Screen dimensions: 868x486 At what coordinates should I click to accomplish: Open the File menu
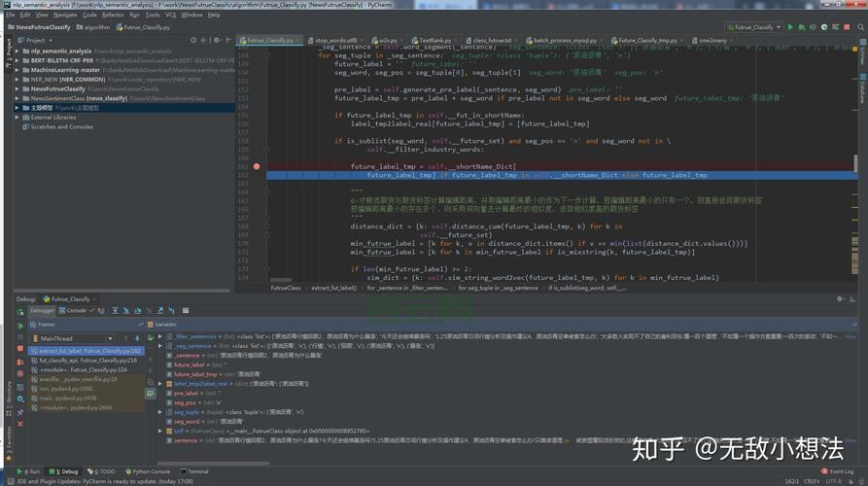tap(11, 15)
